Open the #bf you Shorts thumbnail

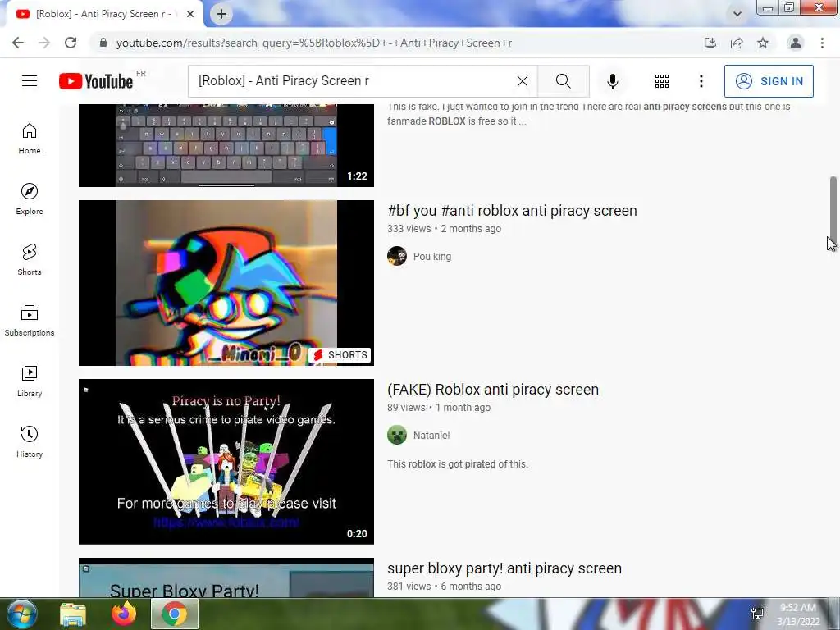pos(226,283)
